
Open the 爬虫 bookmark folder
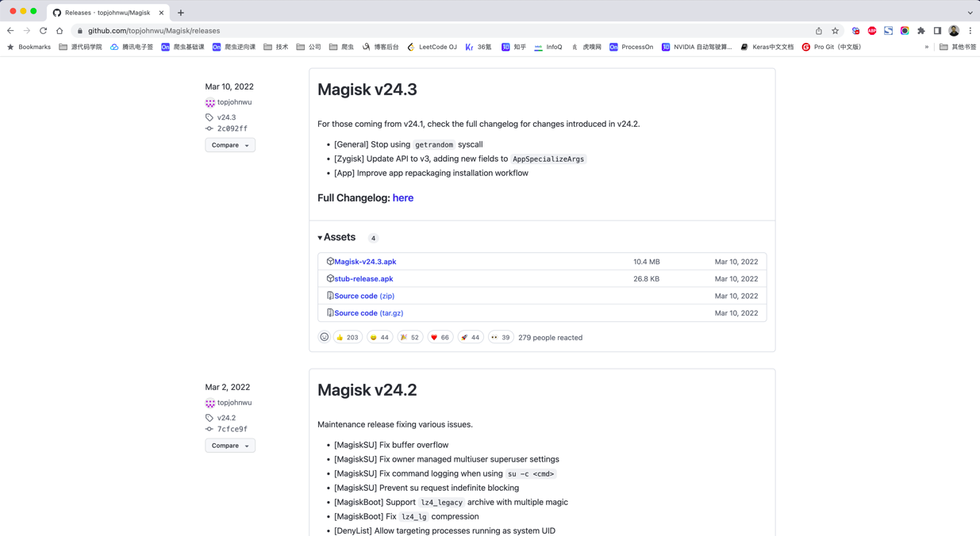point(341,47)
